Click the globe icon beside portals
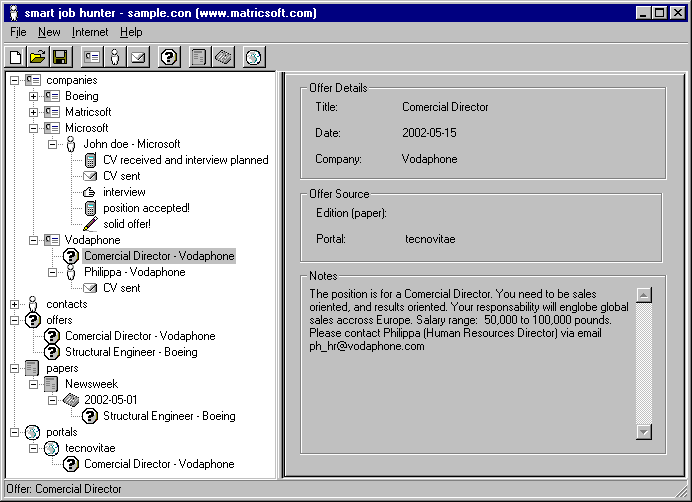692x502 pixels. [x=33, y=432]
